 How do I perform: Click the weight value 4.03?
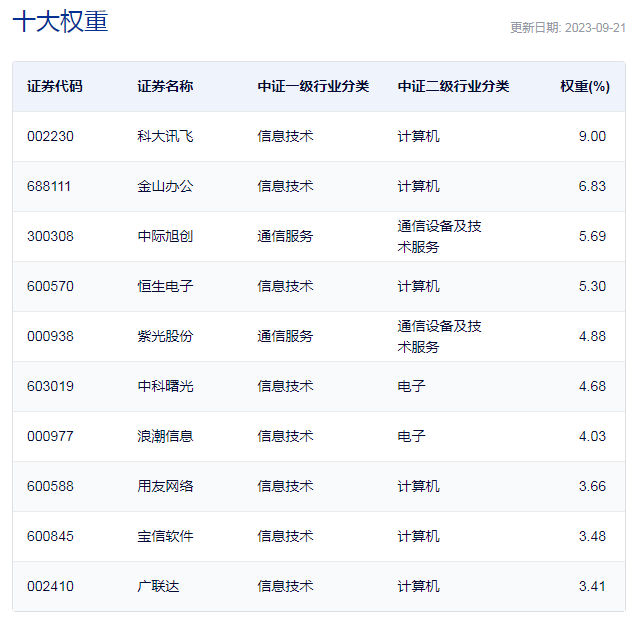click(592, 436)
